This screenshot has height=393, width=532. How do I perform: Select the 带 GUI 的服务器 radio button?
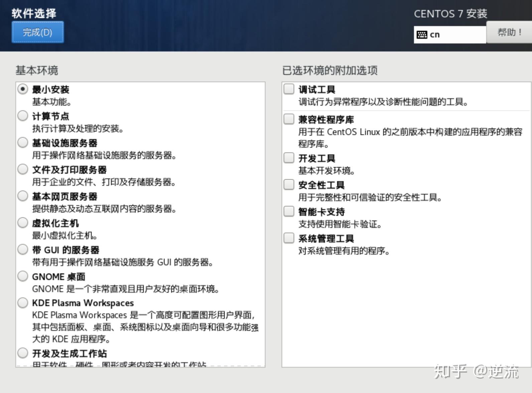pos(23,249)
